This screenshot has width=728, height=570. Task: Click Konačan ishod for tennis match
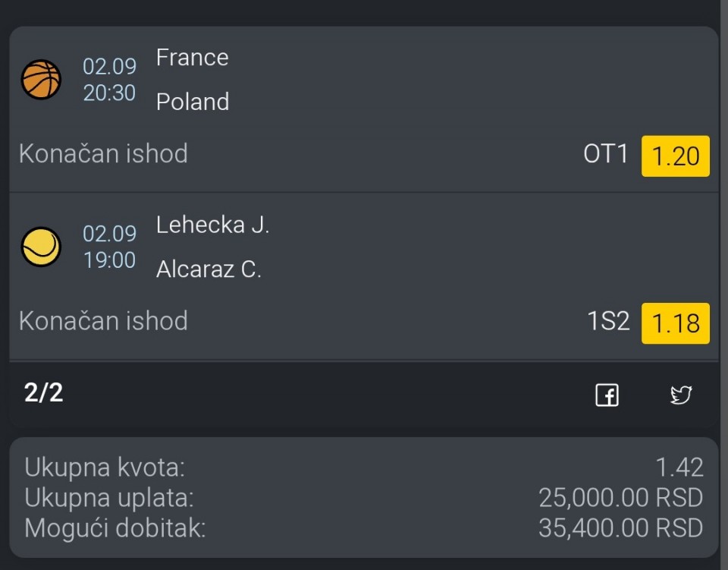(x=104, y=320)
